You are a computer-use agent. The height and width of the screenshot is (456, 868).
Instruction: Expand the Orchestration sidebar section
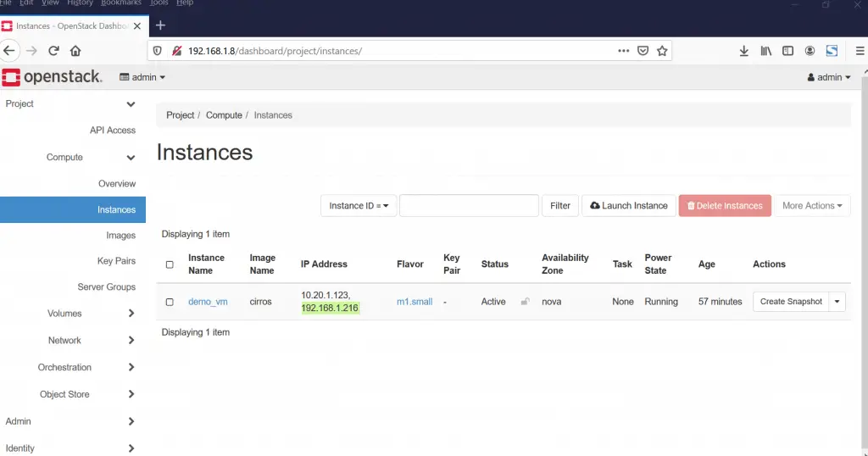pos(131,368)
